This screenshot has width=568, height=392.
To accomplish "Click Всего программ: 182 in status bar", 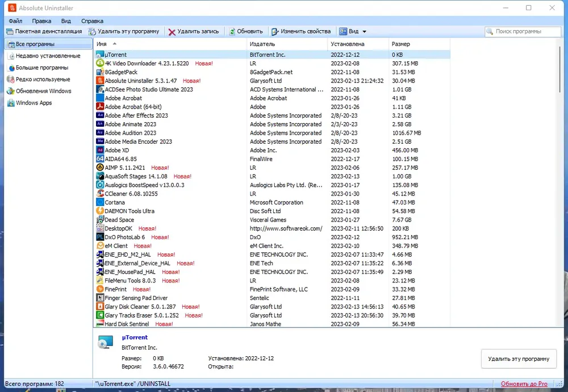I will click(x=35, y=383).
